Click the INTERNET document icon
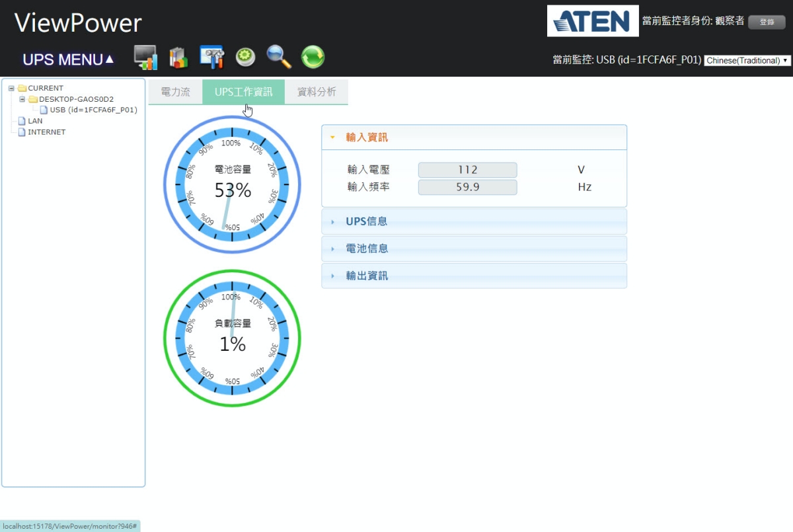 point(22,132)
